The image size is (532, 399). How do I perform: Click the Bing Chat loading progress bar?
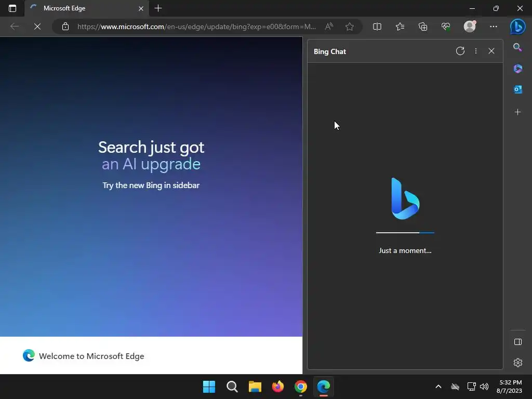coord(405,233)
